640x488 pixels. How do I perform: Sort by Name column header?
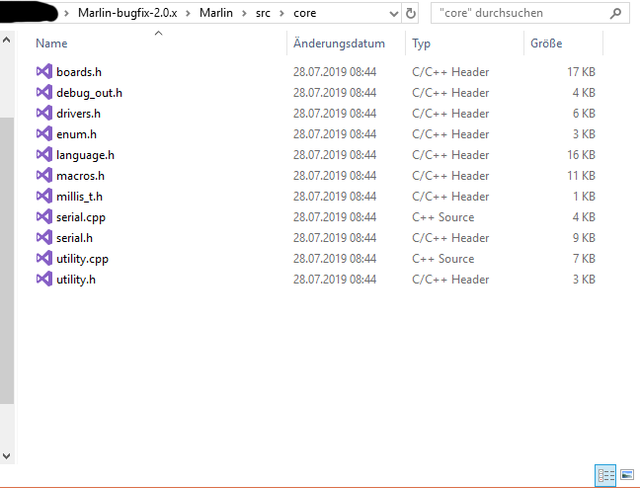[51, 43]
